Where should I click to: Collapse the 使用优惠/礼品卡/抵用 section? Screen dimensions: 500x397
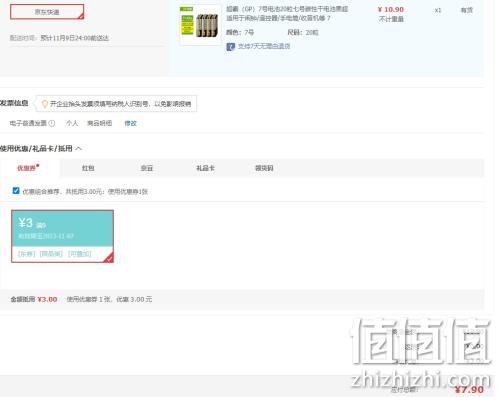(x=79, y=148)
